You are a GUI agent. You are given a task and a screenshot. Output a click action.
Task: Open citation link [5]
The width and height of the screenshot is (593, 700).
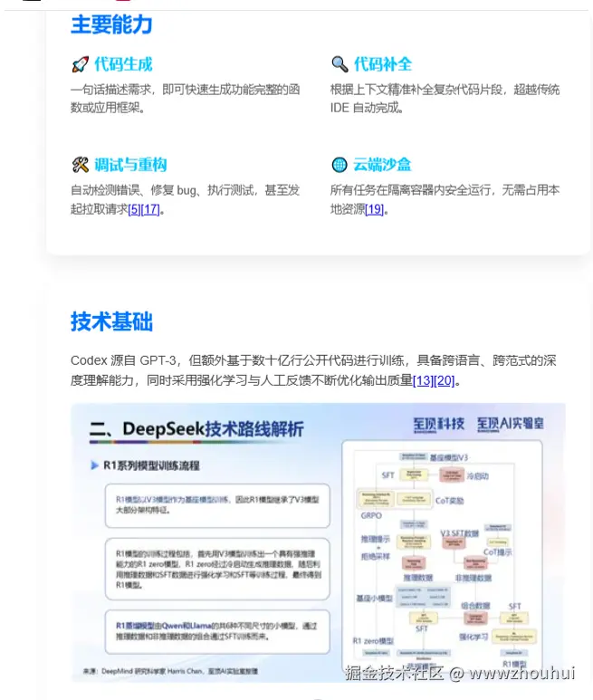click(x=134, y=209)
